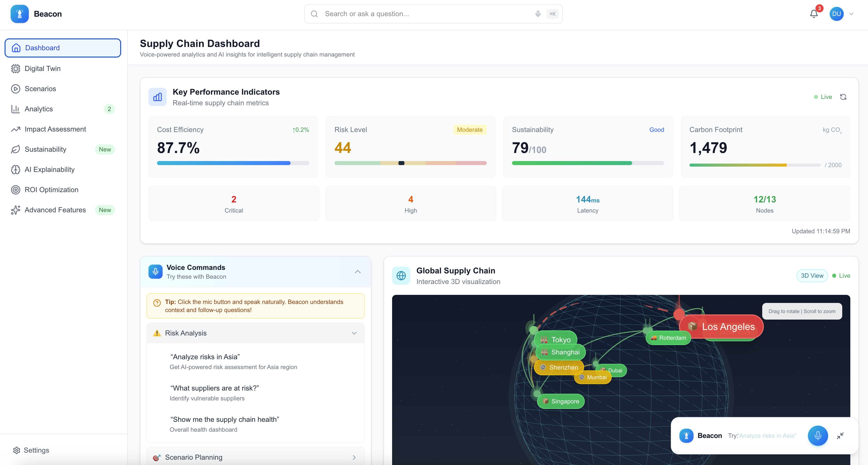Minimize the Beacon assistant widget
Screen dimensions: 868x465
[x=840, y=435]
